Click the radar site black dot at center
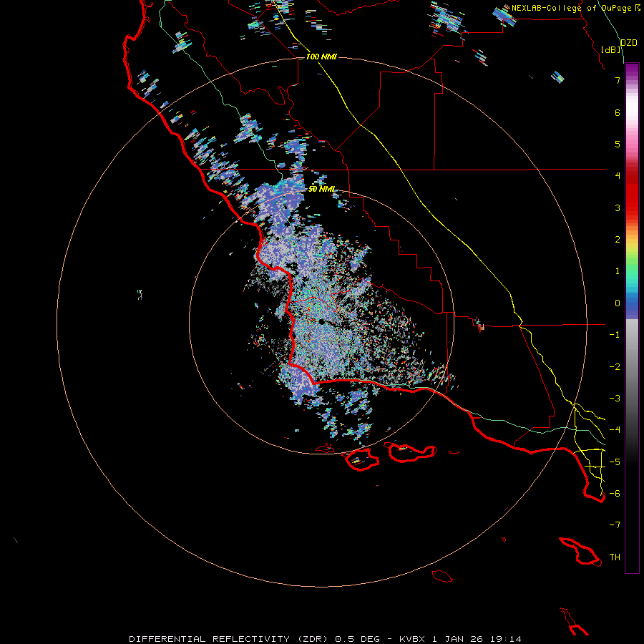Screen dimensions: 644x644 point(321,322)
